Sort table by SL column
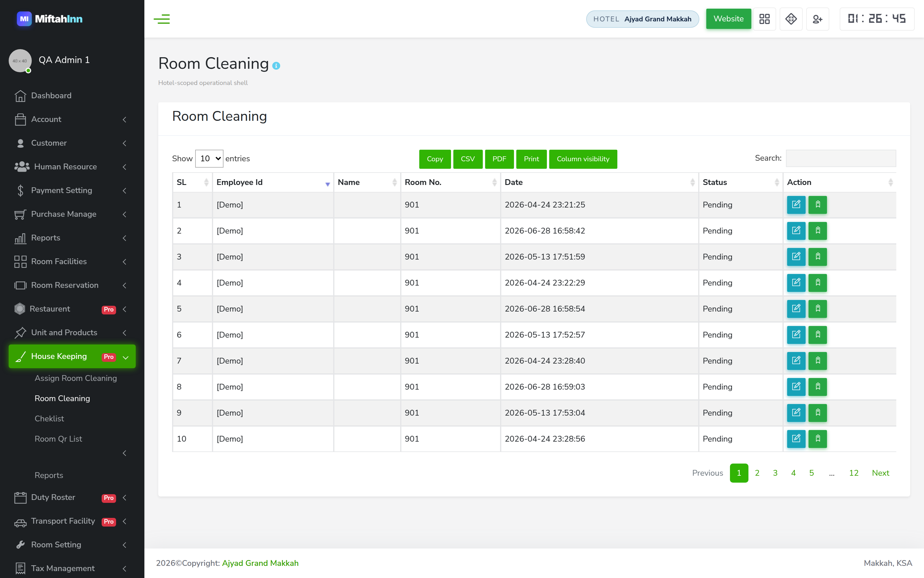 (192, 182)
